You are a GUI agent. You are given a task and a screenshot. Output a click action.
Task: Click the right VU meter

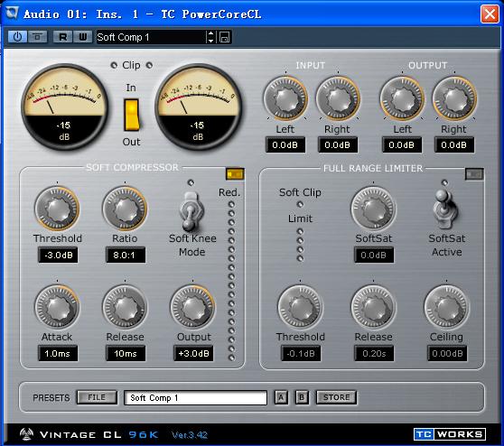pyautogui.click(x=198, y=107)
